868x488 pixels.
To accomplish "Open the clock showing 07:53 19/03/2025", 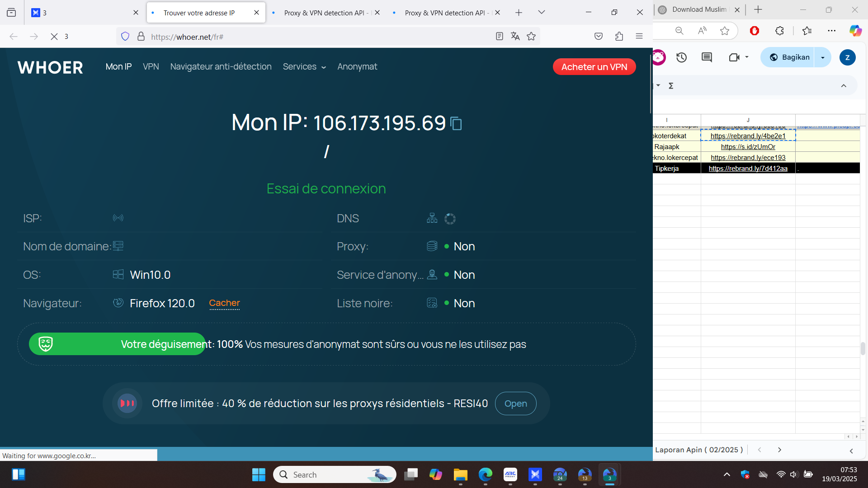I will (x=839, y=474).
